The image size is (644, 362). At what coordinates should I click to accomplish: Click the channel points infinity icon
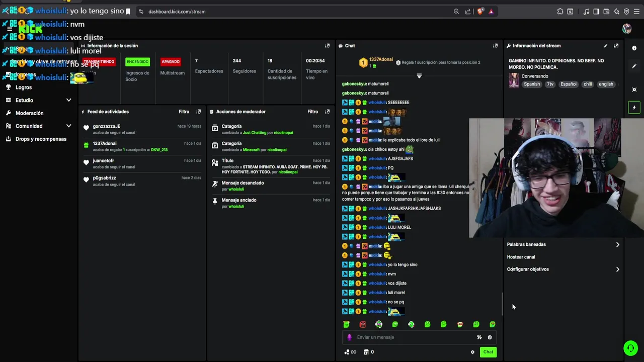click(x=350, y=352)
